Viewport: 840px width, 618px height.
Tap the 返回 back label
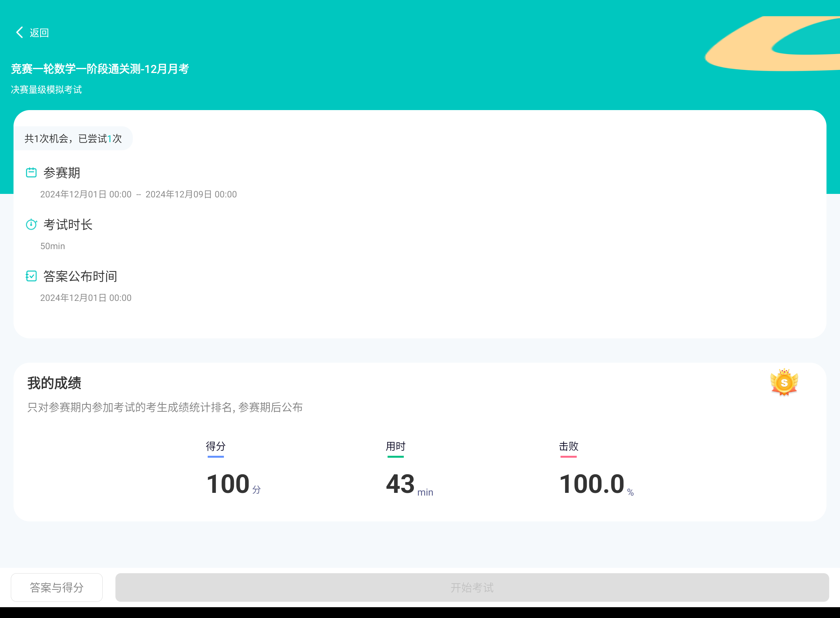pyautogui.click(x=39, y=33)
